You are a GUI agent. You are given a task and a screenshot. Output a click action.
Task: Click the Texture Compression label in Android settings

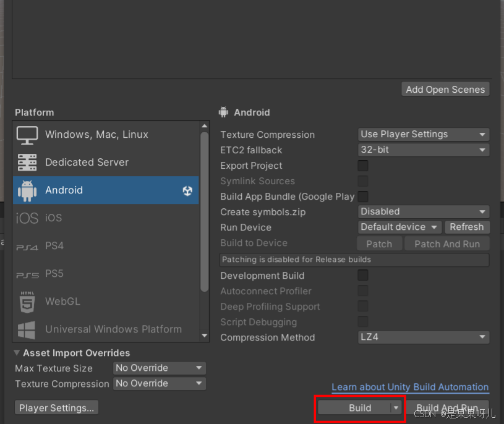[267, 135]
